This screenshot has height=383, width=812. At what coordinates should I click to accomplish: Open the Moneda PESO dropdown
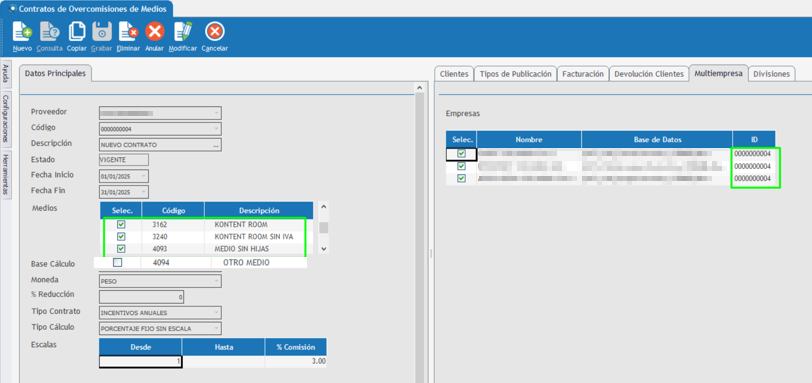(216, 281)
